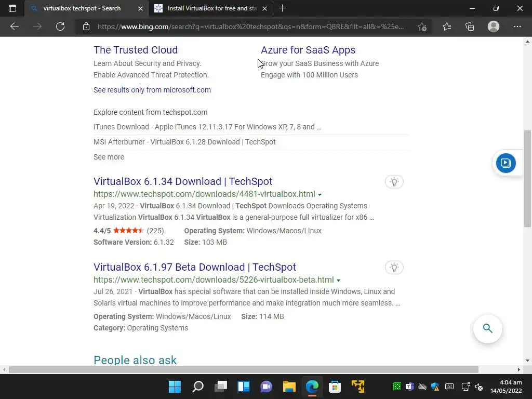Click lightbulb insight for VirtualBox Beta
Screen dimensions: 532x399
tap(394, 268)
